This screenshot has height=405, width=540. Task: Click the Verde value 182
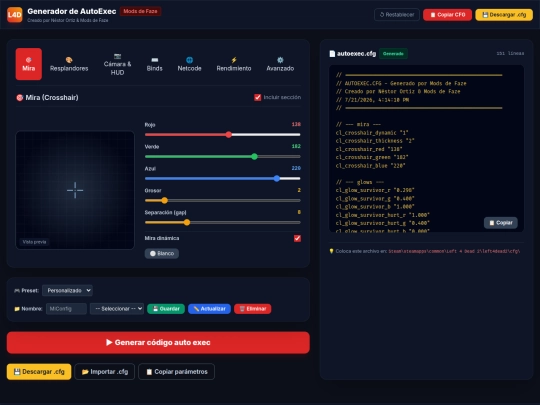pyautogui.click(x=296, y=146)
